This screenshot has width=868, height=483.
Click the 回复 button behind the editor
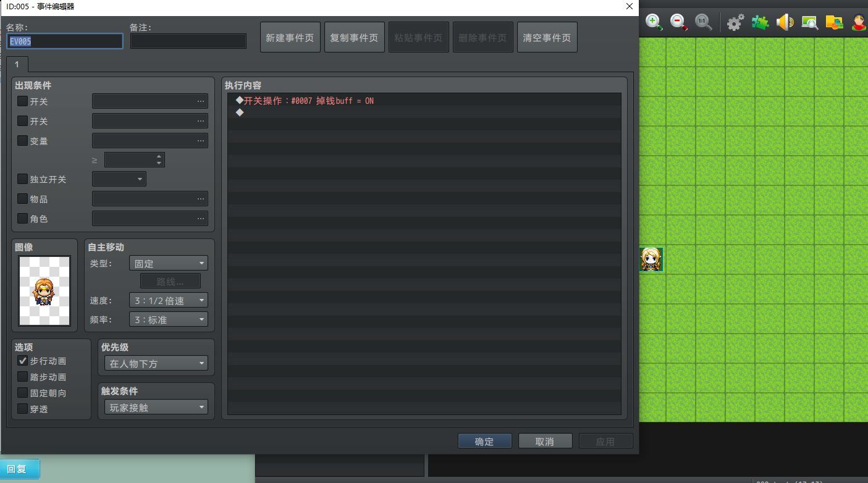(20, 469)
